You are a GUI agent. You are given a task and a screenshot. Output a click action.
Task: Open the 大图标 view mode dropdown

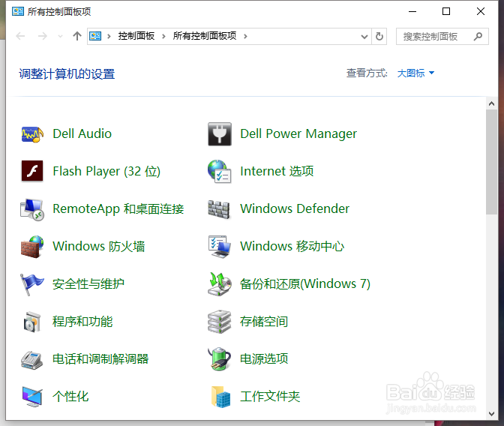click(415, 73)
